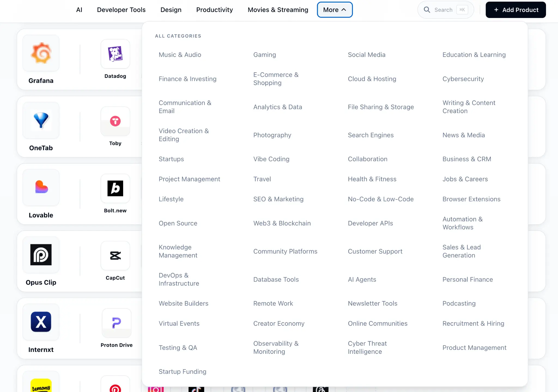The height and width of the screenshot is (392, 558).
Task: Focus the Search input field
Action: (445, 10)
